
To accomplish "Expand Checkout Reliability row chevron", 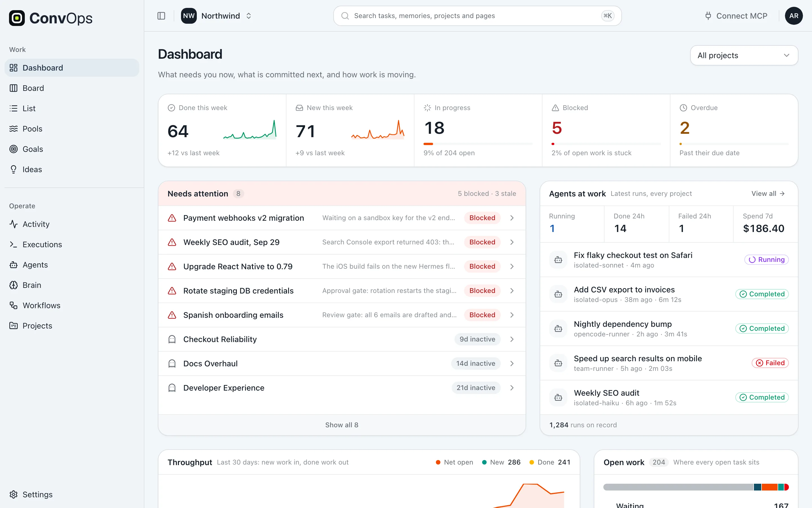I will 512,339.
